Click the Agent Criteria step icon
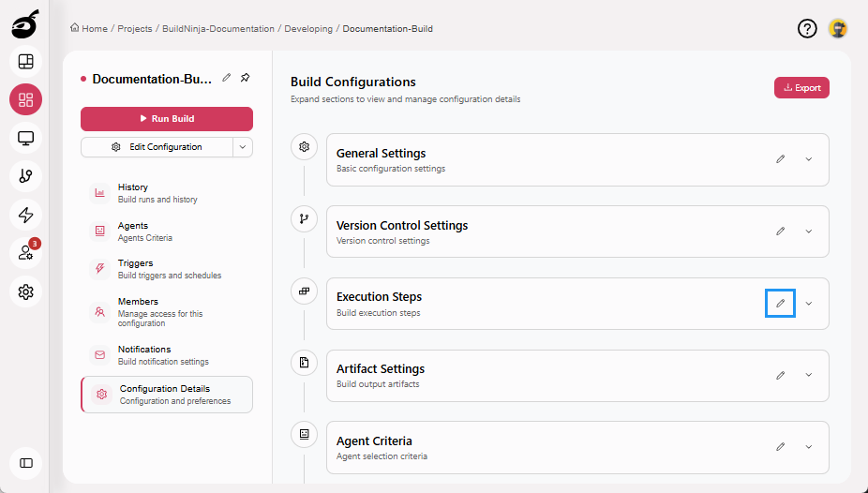The height and width of the screenshot is (493, 868). [304, 434]
